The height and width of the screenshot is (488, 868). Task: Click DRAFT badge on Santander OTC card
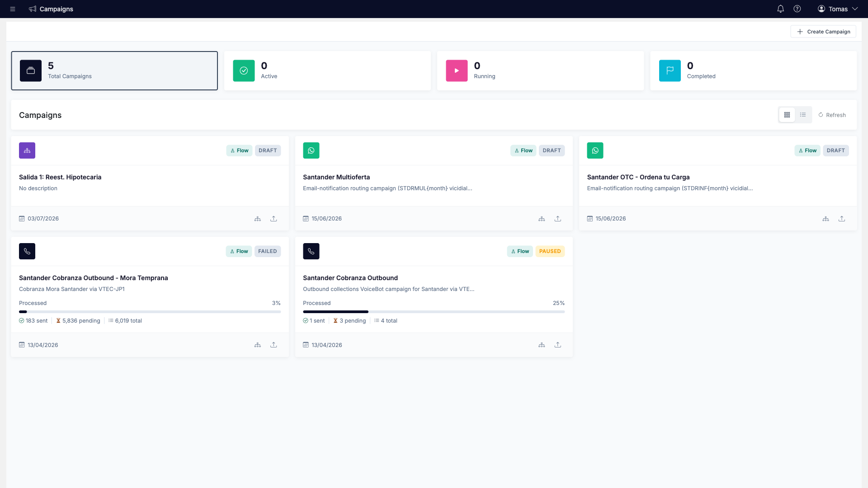tap(836, 150)
